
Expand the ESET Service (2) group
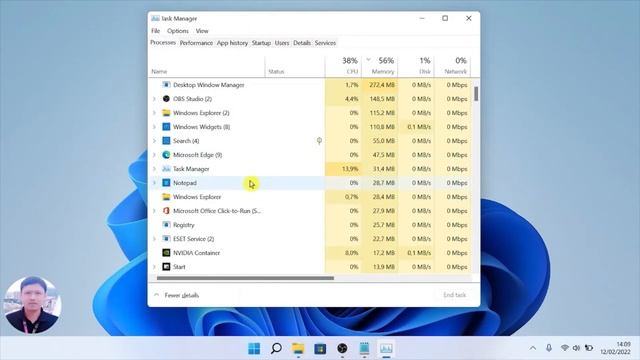pos(154,239)
